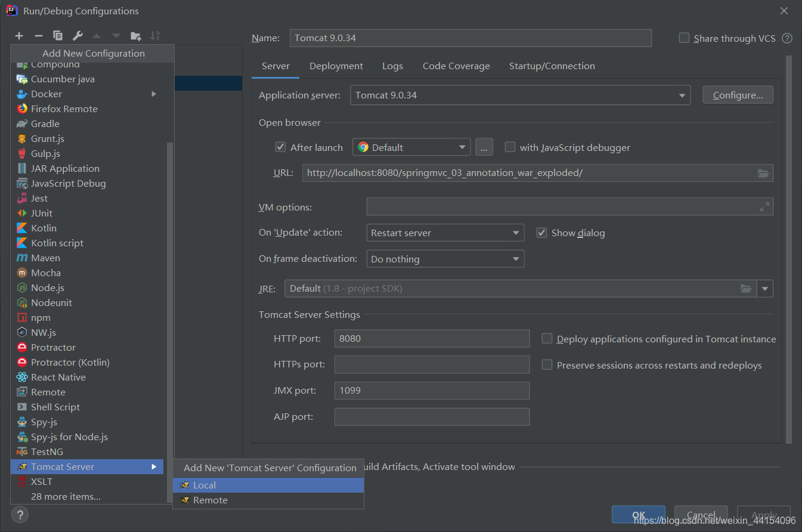
Task: Choose the Firefox Remote configuration type
Action: tap(87, 109)
